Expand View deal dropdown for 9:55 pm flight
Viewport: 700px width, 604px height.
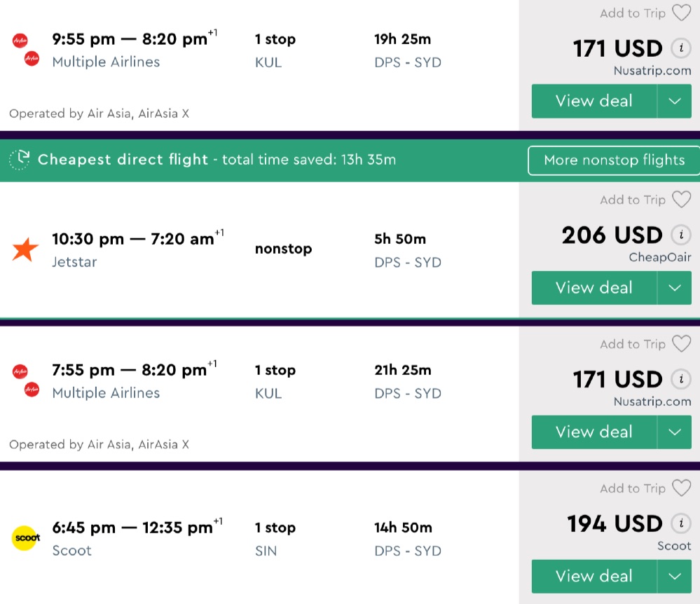point(675,102)
